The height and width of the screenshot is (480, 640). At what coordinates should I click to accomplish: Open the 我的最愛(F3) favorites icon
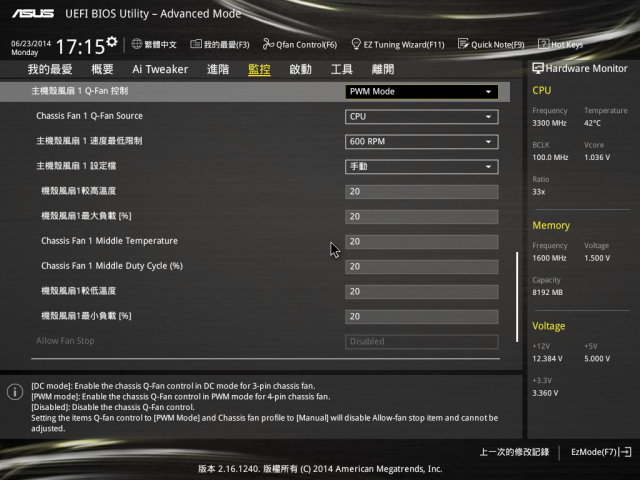(196, 44)
